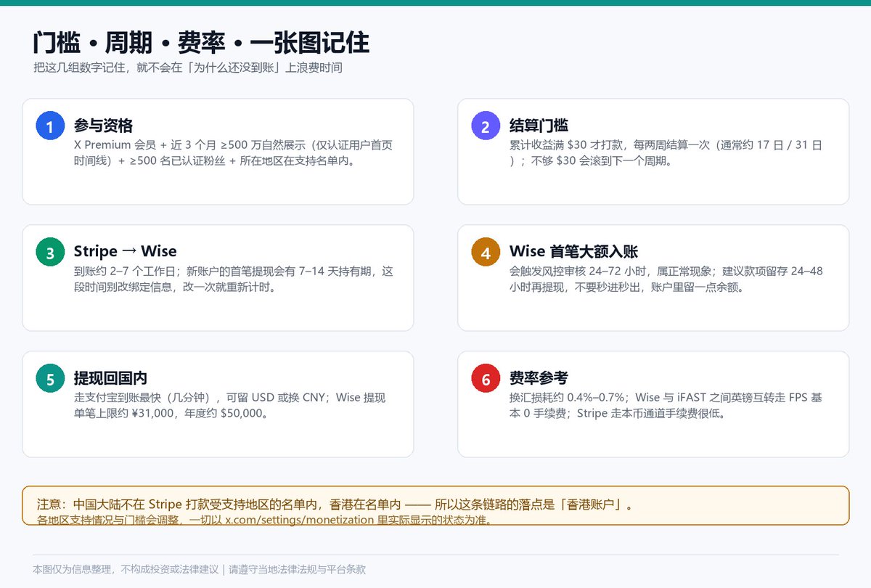
Task: Click the blue number 1 circle badge
Action: [x=50, y=126]
